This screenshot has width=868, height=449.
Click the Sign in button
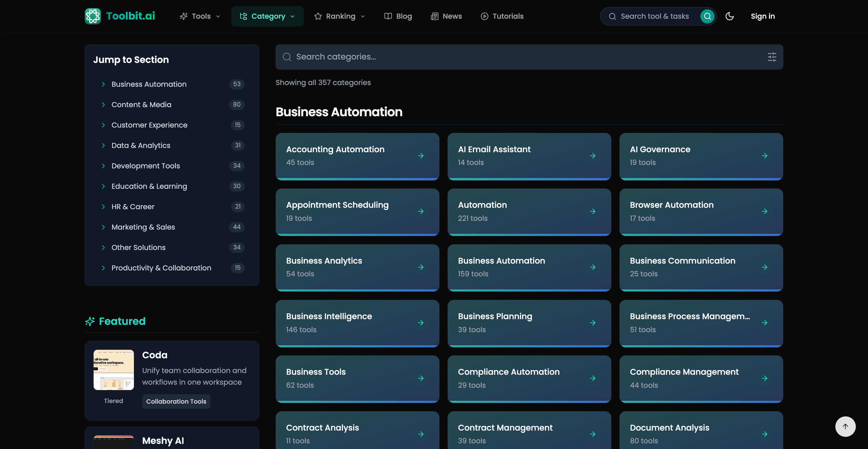tap(762, 16)
